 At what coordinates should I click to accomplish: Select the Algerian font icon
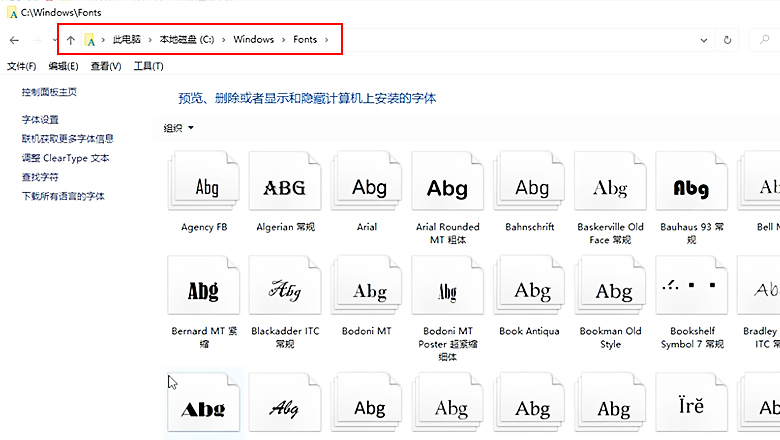pos(285,180)
